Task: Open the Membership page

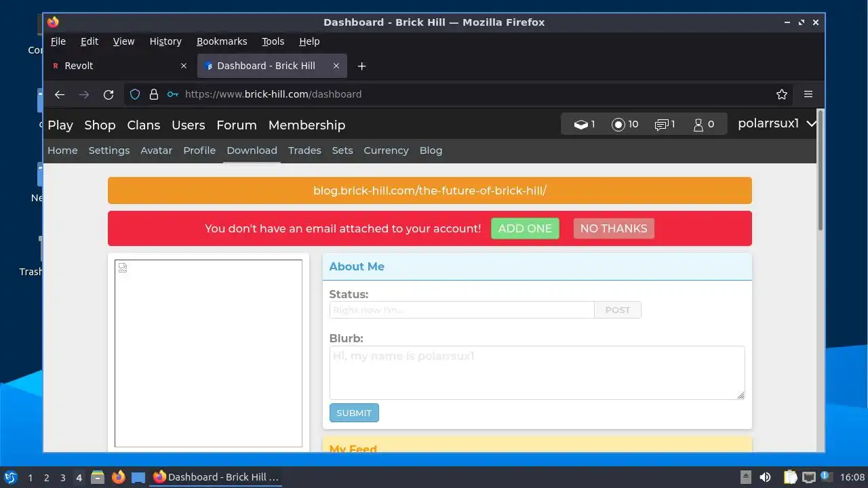Action: click(307, 125)
